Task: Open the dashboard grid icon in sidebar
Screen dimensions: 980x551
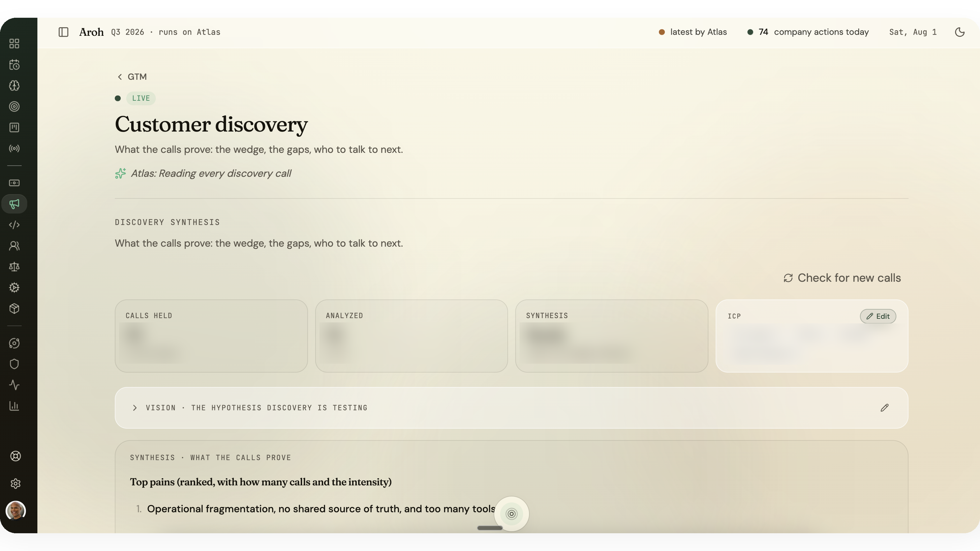Action: [x=14, y=44]
